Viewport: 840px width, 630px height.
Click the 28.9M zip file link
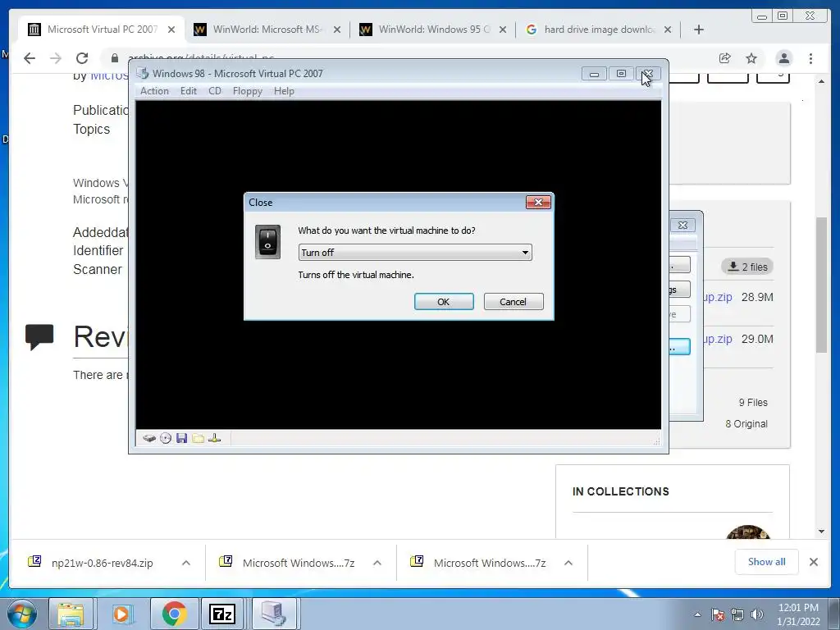tap(718, 297)
